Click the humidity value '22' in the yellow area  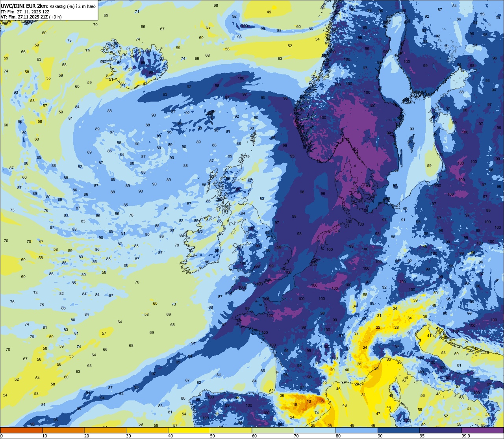click(x=378, y=328)
